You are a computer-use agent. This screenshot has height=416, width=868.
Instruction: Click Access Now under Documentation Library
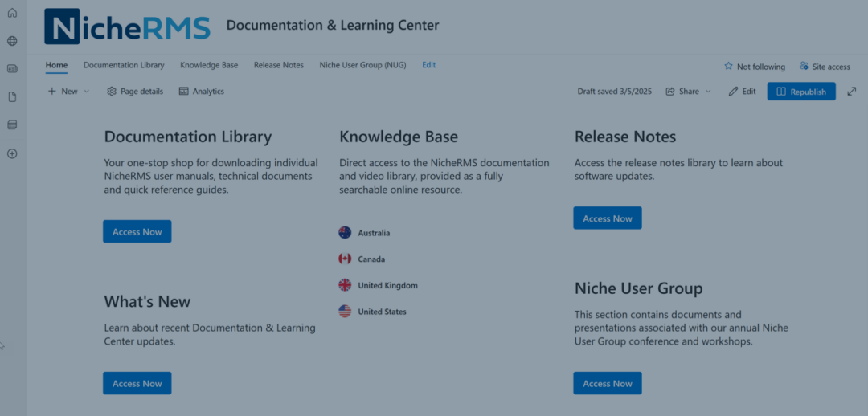pyautogui.click(x=137, y=232)
